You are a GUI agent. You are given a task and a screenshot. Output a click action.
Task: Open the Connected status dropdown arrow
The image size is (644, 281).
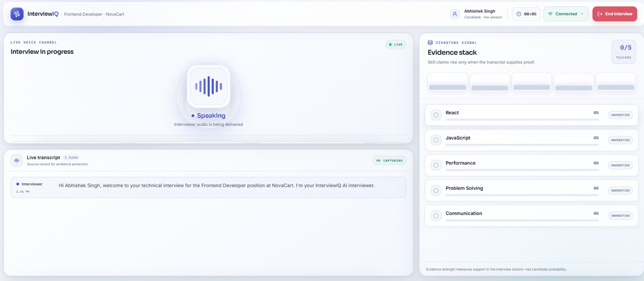tap(582, 14)
